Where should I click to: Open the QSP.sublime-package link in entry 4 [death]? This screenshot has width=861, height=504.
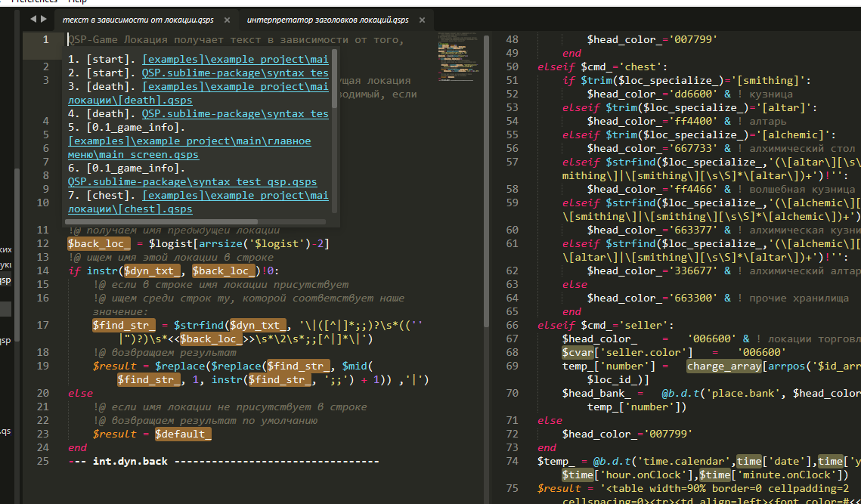[x=236, y=113]
